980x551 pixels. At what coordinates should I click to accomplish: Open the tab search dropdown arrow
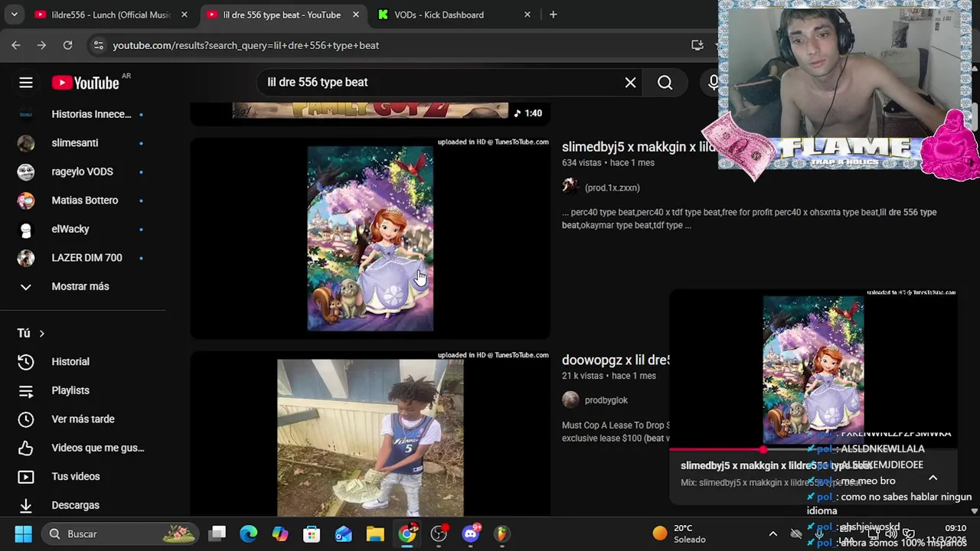14,15
